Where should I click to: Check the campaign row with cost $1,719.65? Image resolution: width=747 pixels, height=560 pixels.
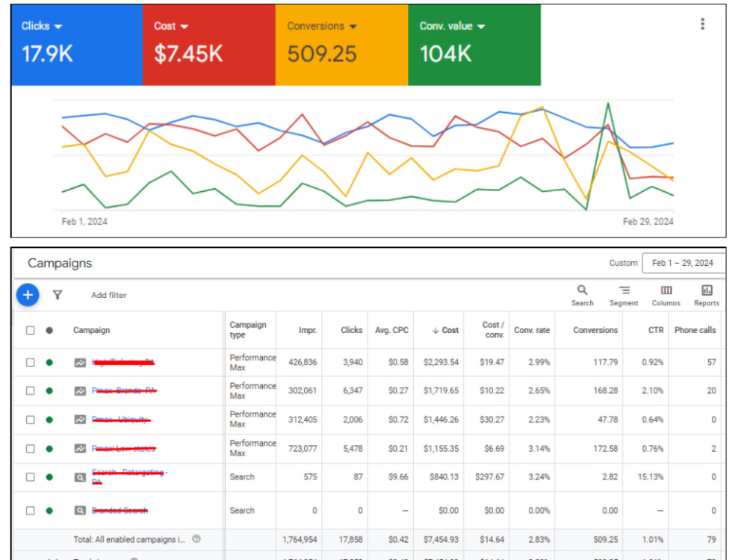(30, 391)
